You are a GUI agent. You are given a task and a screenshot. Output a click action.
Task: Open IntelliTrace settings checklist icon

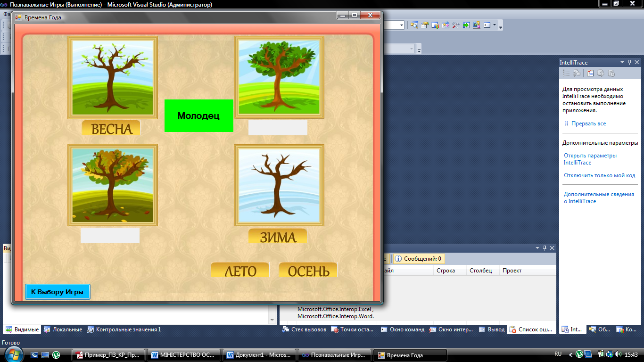click(x=590, y=73)
